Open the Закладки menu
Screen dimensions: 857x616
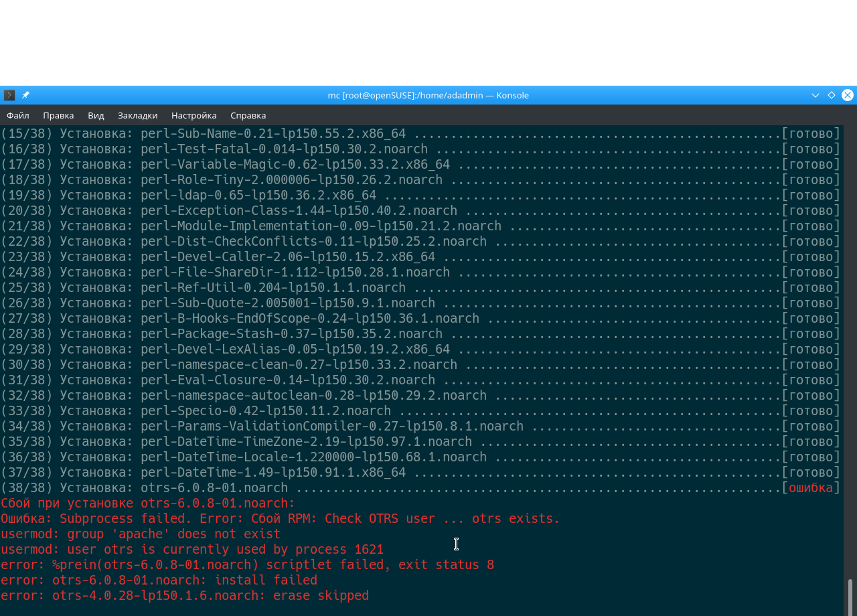pyautogui.click(x=137, y=115)
